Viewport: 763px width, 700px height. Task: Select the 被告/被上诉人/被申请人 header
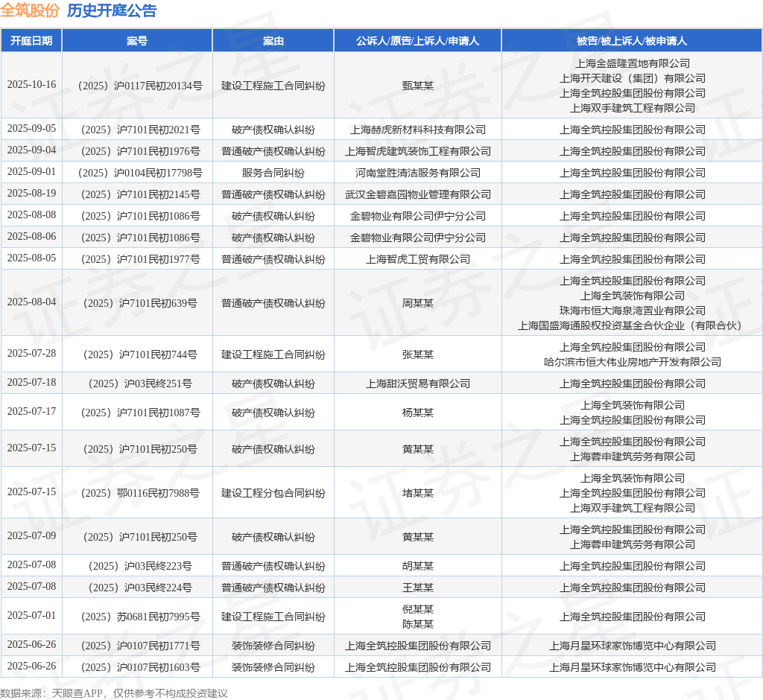[632, 41]
